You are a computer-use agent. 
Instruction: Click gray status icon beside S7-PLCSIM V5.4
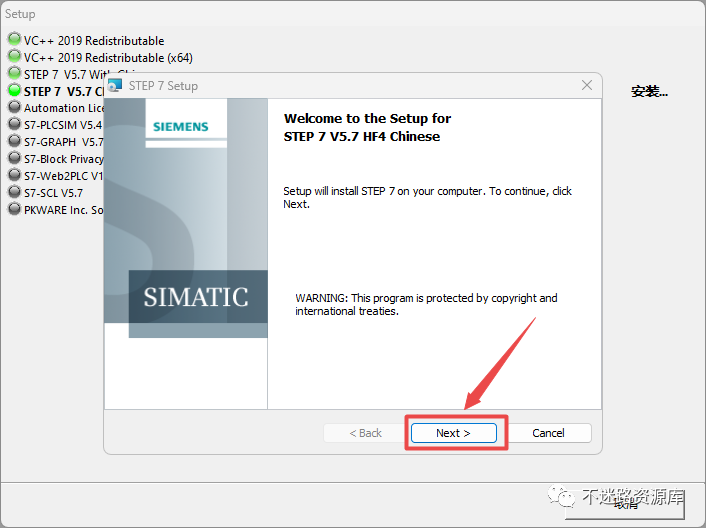[x=14, y=124]
